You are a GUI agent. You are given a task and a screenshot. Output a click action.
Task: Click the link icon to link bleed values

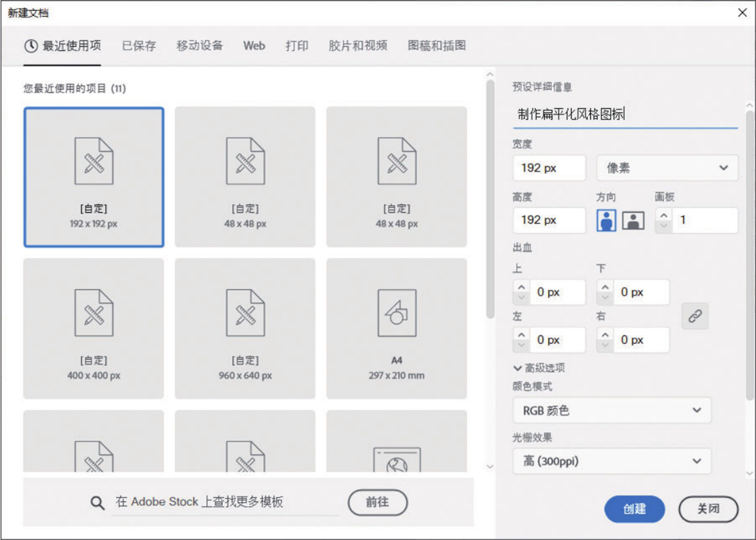[x=695, y=316]
